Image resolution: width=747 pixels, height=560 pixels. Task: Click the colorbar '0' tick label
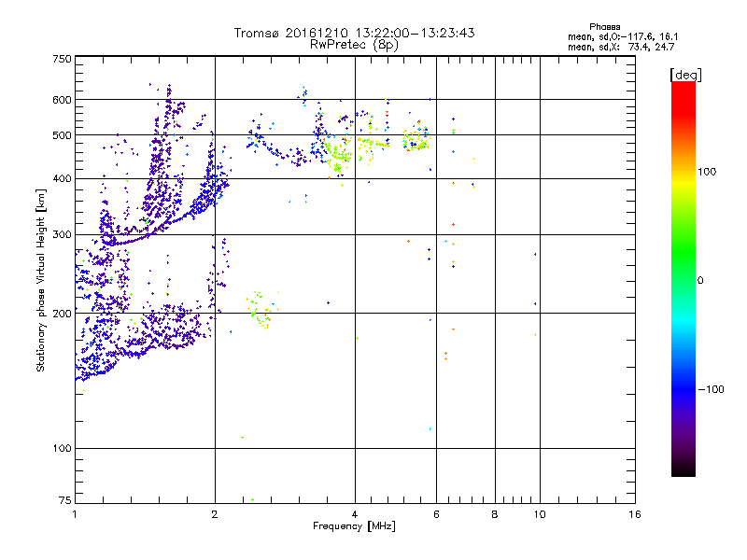point(700,280)
